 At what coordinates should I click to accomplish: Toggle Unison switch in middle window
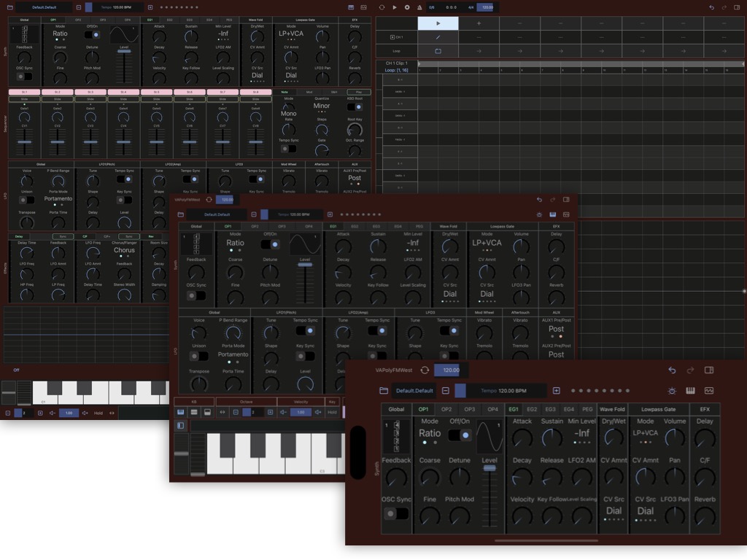click(198, 356)
